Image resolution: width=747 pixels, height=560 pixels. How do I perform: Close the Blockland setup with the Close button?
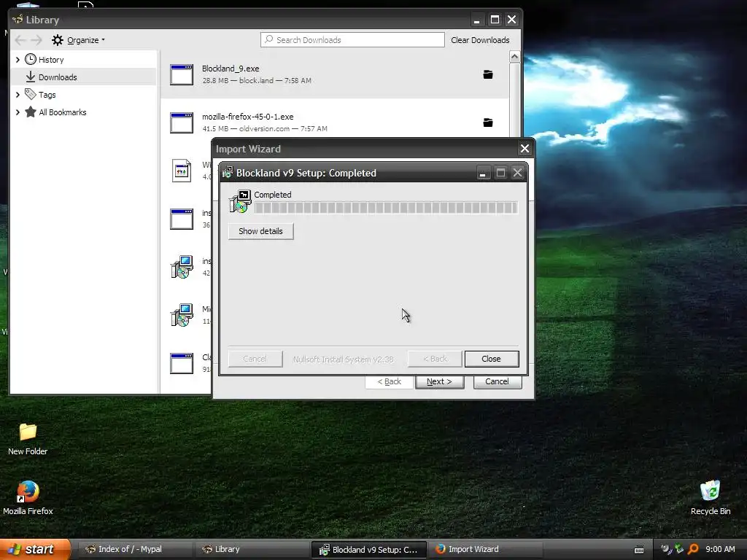pyautogui.click(x=491, y=359)
